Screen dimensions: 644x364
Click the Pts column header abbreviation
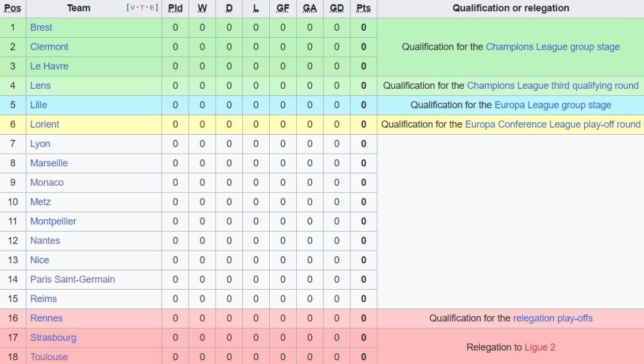[364, 8]
